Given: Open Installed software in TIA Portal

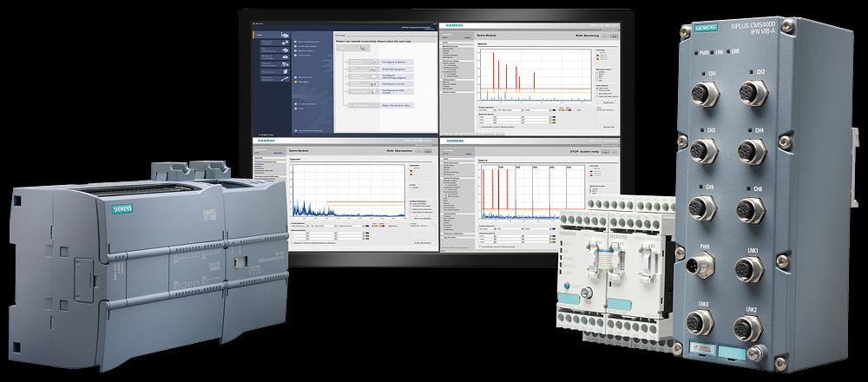Looking at the screenshot, I should pos(306,104).
